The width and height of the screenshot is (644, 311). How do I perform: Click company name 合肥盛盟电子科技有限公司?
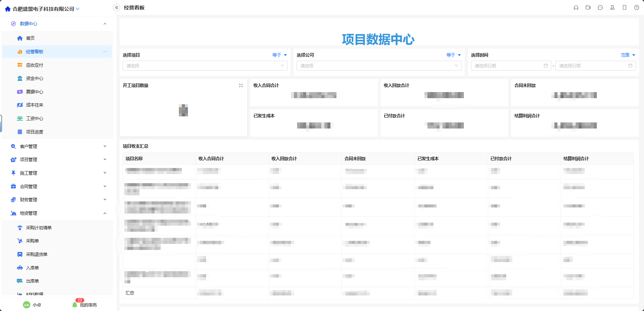click(x=43, y=9)
